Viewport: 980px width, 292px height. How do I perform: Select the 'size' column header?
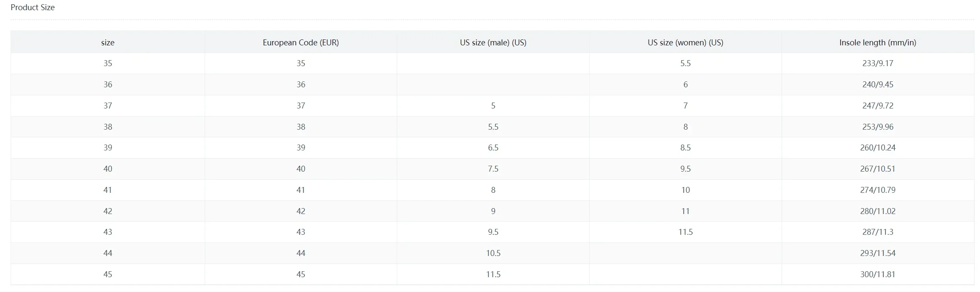(x=108, y=42)
